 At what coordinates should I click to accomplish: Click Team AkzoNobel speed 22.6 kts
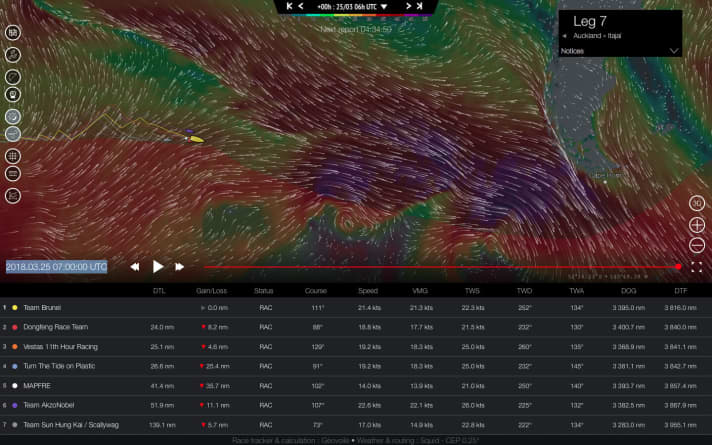click(369, 405)
